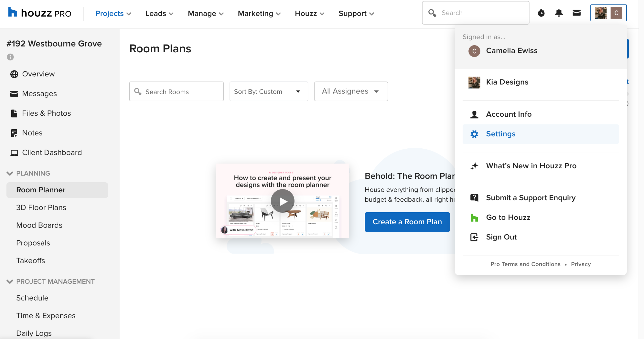Collapse the PROJECT MANAGEMENT section

click(10, 281)
